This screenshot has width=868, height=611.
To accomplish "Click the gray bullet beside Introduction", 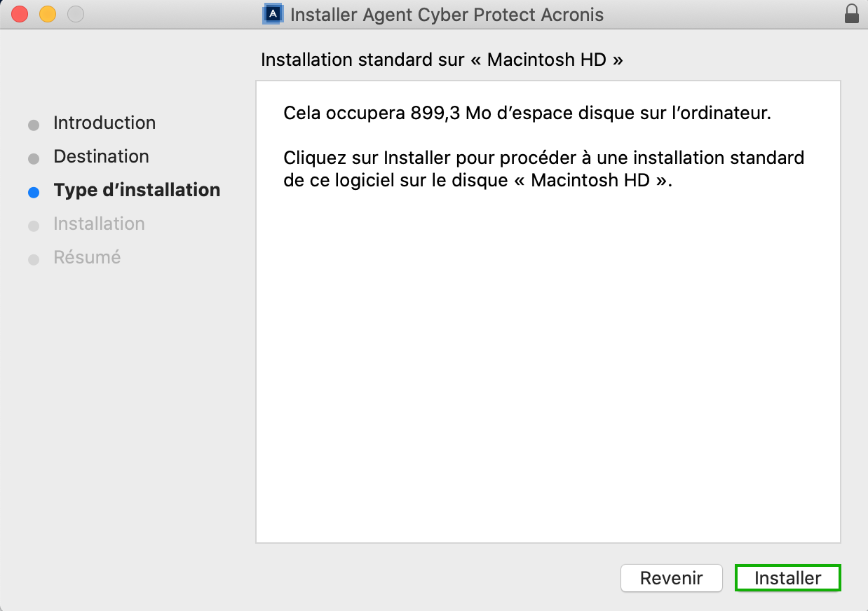I will point(34,125).
